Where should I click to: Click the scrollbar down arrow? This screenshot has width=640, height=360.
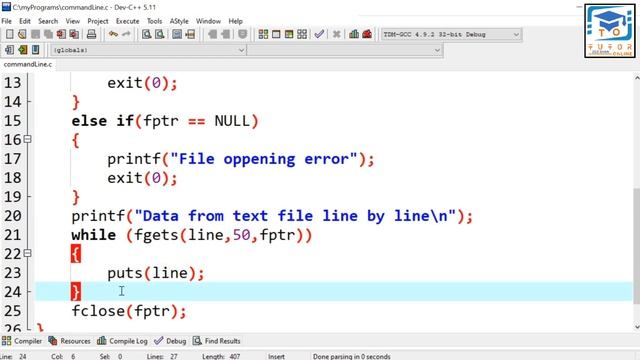(636, 327)
